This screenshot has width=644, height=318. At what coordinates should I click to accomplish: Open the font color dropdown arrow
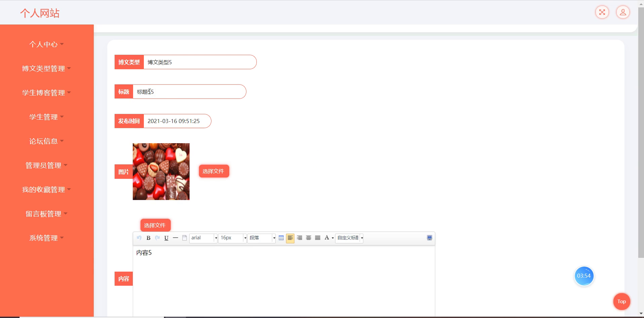[x=333, y=238]
